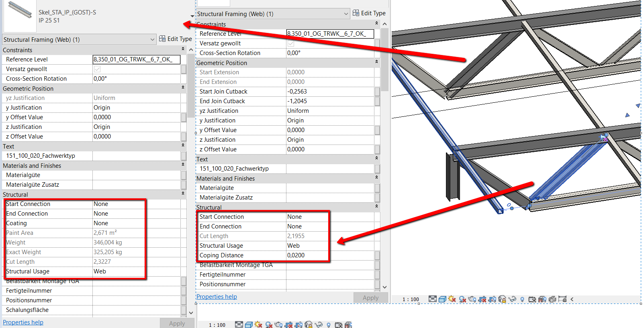This screenshot has width=644, height=328.
Task: Open Temporary Hide/Isolate glasses in 3D view bar
Action: (512, 299)
